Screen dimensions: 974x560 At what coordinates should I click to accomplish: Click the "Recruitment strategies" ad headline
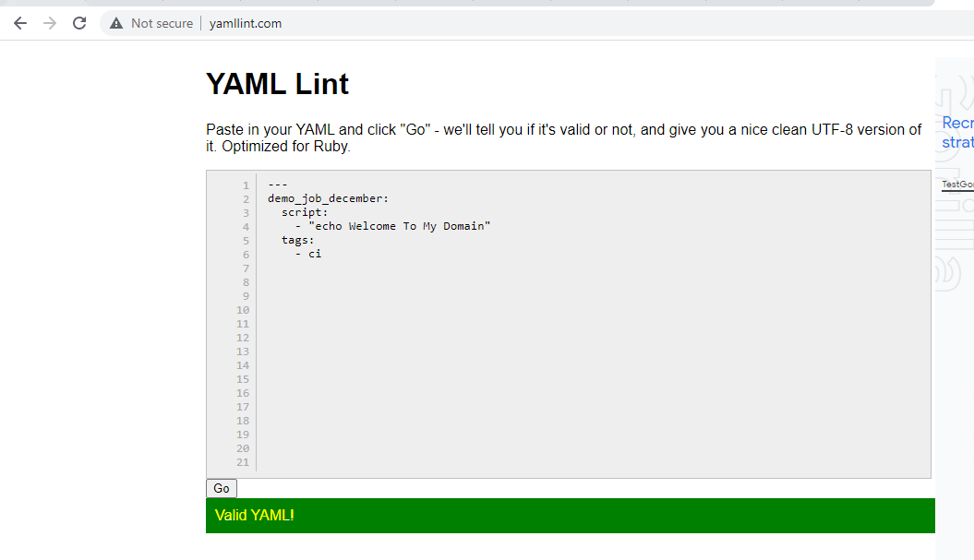(x=958, y=132)
